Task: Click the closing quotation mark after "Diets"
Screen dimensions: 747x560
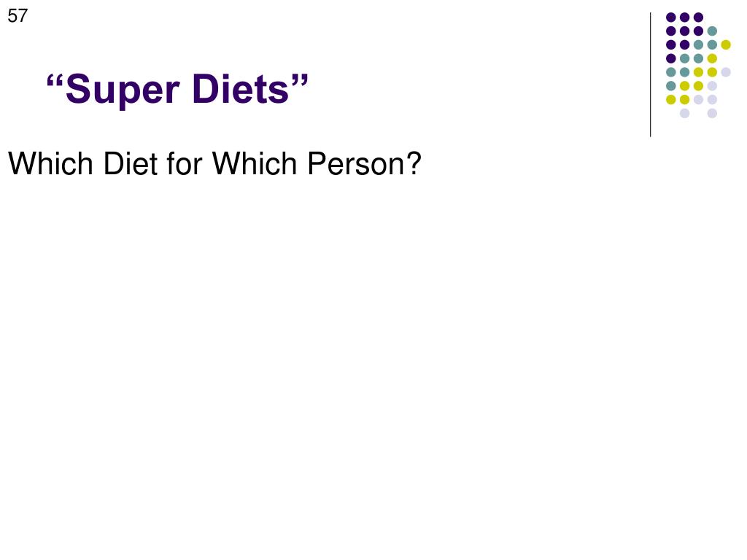Action: (300, 80)
